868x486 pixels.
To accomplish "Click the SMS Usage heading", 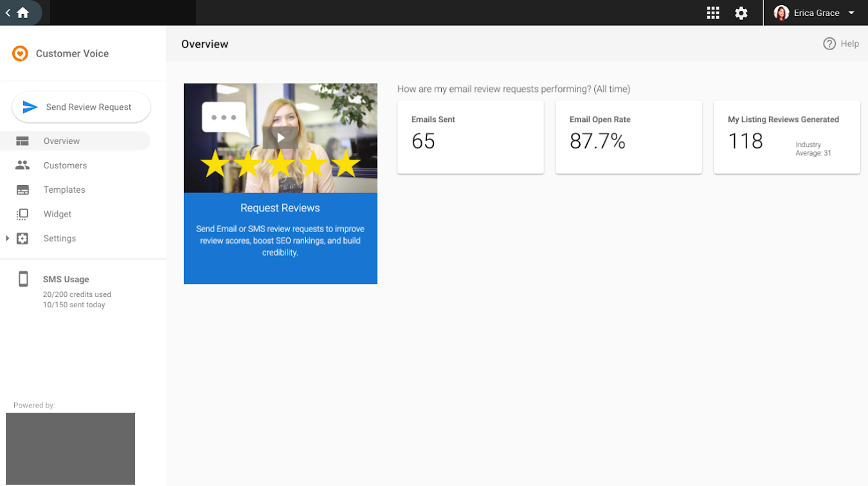I will tap(66, 280).
